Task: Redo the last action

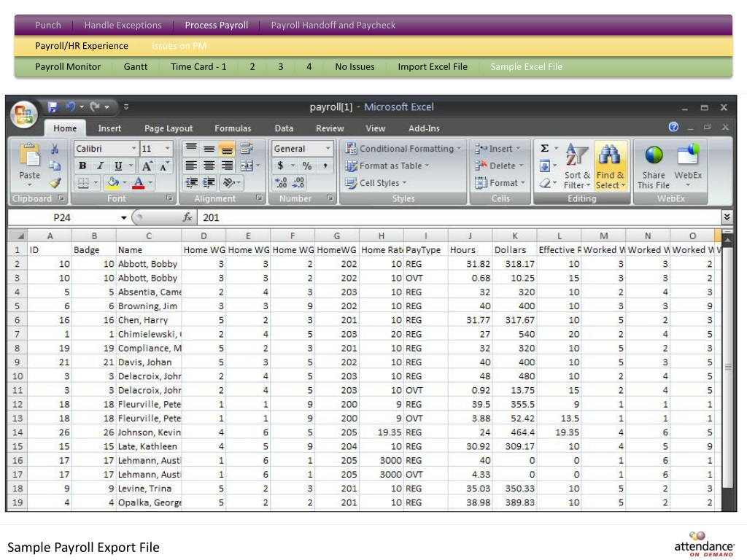Action: [x=96, y=107]
